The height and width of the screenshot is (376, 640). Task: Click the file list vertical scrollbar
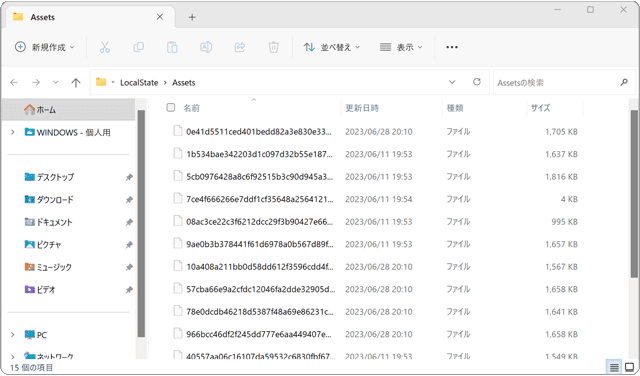click(633, 194)
